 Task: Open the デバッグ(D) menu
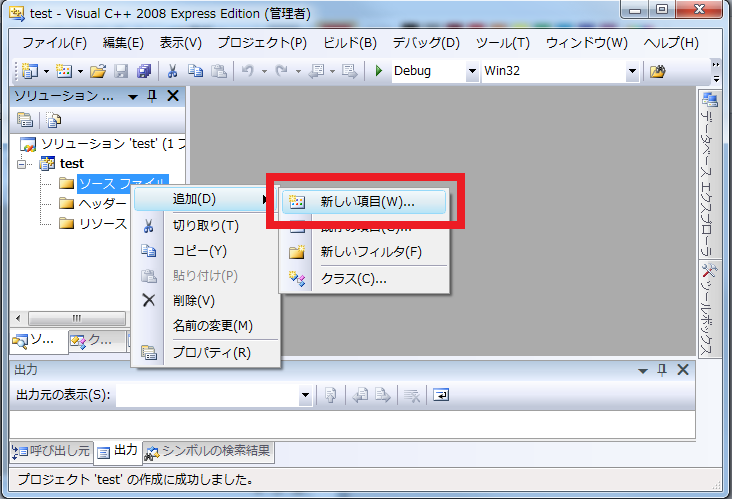426,43
